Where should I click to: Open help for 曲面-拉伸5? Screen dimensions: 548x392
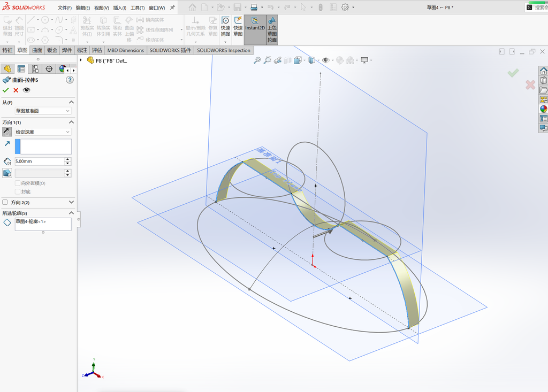point(70,80)
